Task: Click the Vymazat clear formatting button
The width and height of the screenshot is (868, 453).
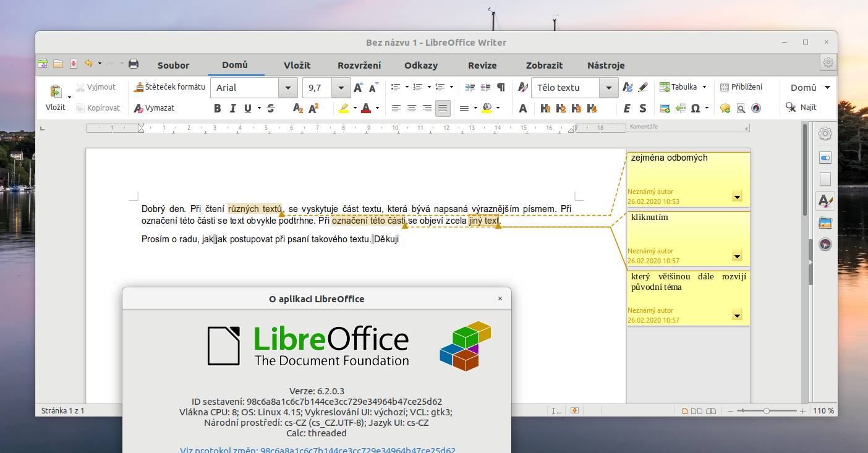Action: click(x=154, y=108)
